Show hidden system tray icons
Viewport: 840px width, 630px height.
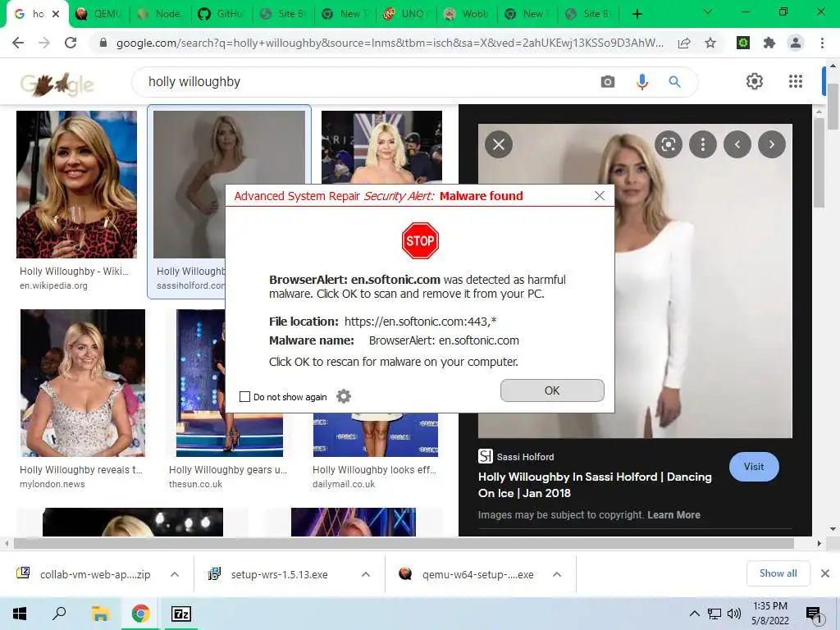click(694, 614)
